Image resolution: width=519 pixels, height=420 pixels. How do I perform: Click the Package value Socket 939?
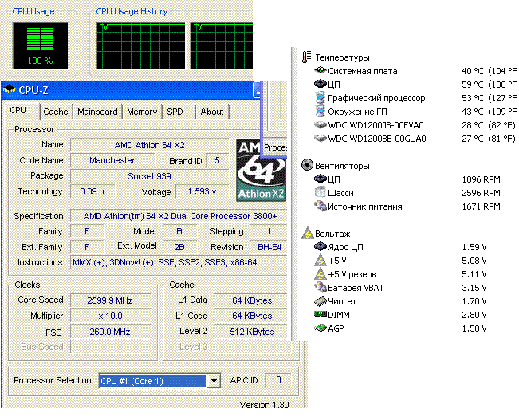[x=150, y=176]
